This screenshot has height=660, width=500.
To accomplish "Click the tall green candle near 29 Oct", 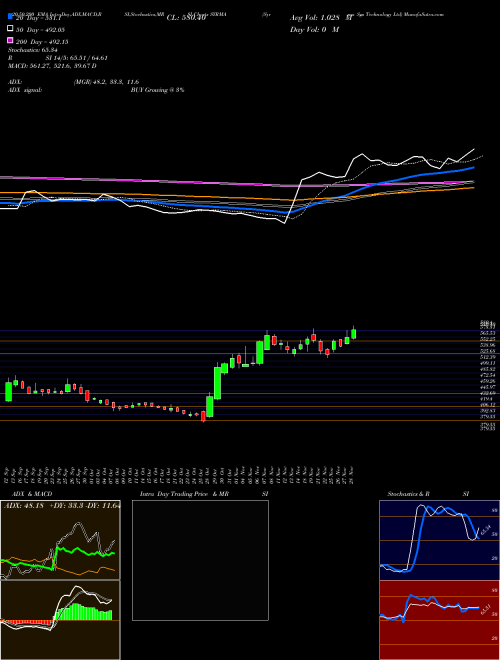I will 218,383.
